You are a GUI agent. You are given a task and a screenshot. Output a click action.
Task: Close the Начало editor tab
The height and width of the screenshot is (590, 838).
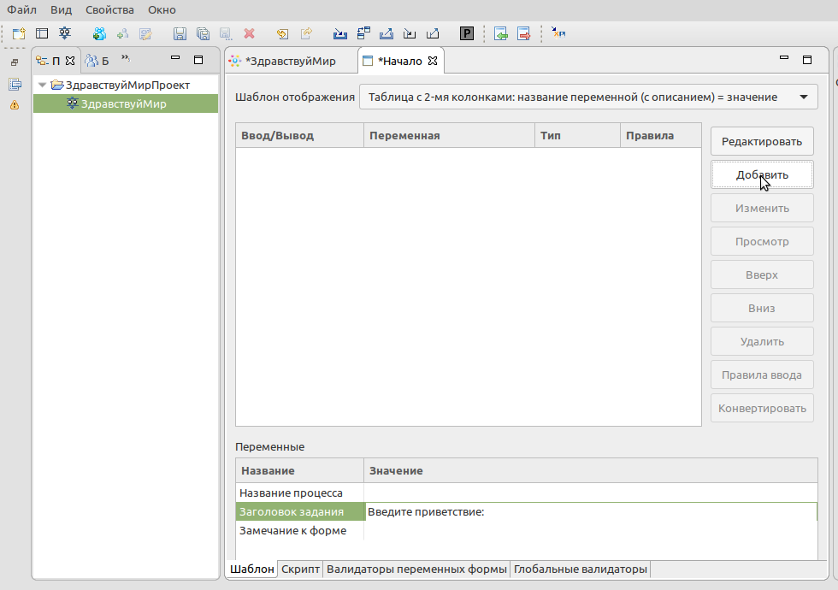(432, 61)
